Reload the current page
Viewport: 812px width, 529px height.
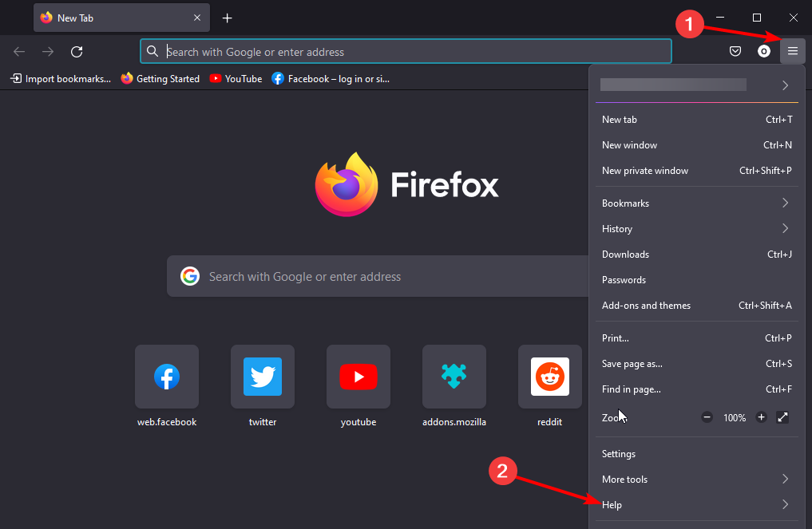coord(77,52)
